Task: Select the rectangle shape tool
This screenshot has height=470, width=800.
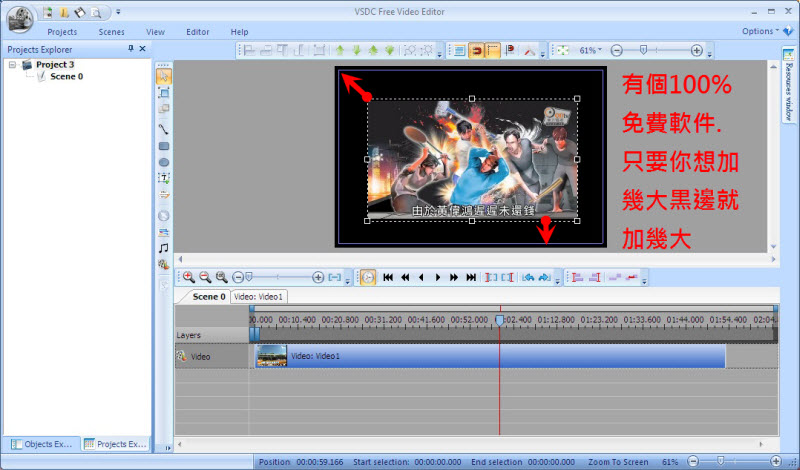Action: coord(164,146)
